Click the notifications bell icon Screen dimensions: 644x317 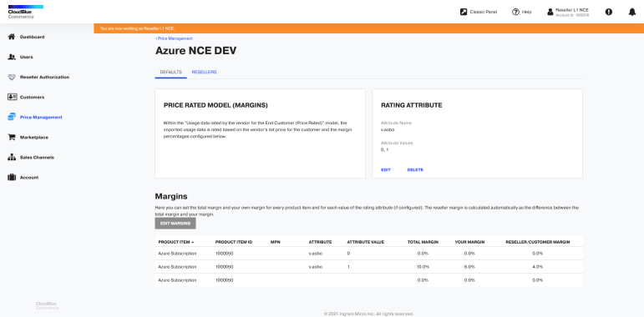coord(632,12)
